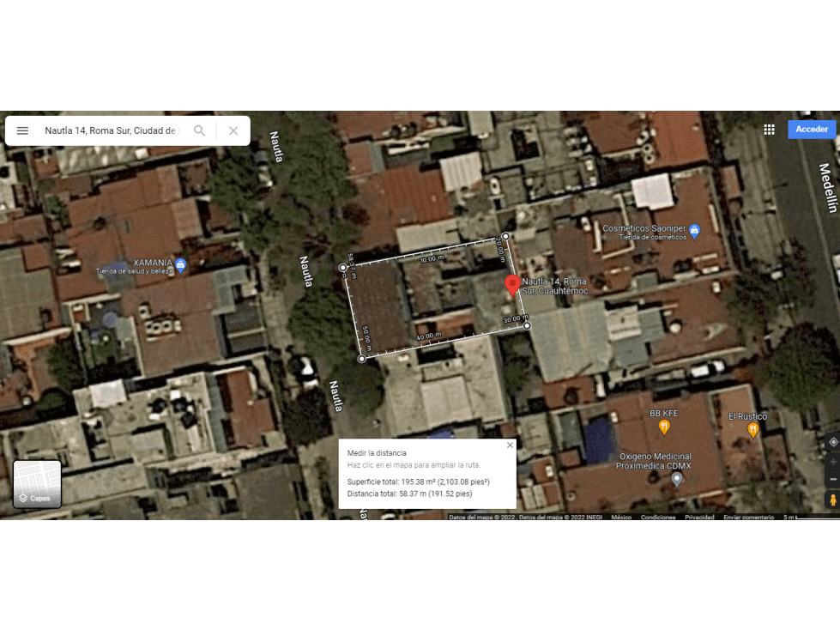Clear the search box with X icon
The height and width of the screenshot is (630, 840).
(233, 130)
